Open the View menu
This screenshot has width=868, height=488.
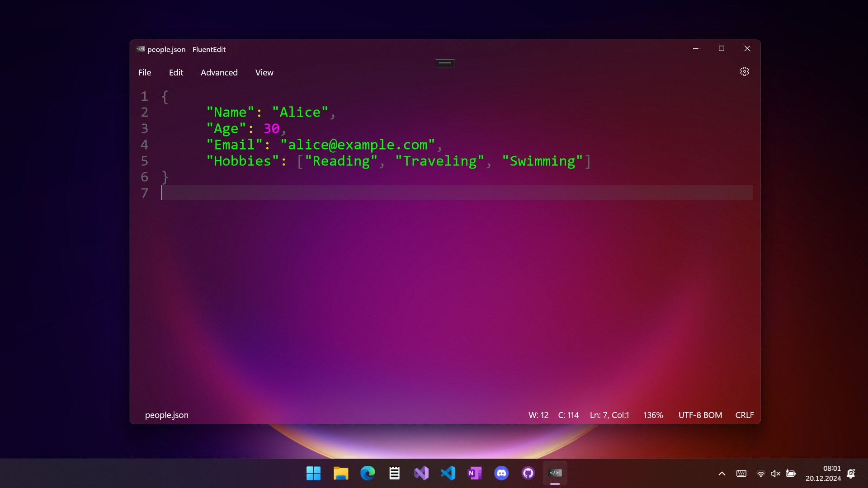tap(264, 73)
